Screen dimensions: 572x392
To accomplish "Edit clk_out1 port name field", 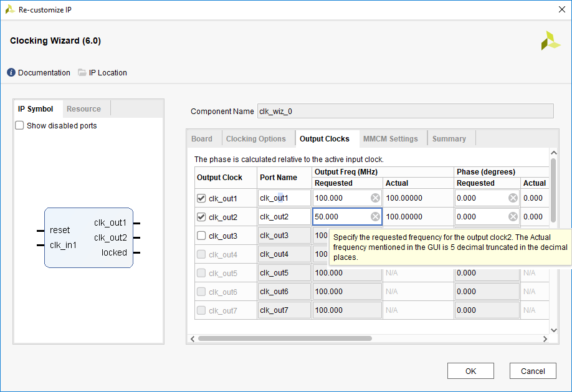I will pos(284,198).
